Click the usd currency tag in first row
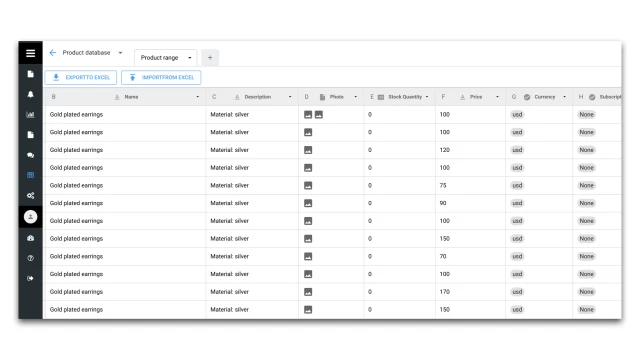The width and height of the screenshot is (640, 360). [x=517, y=115]
